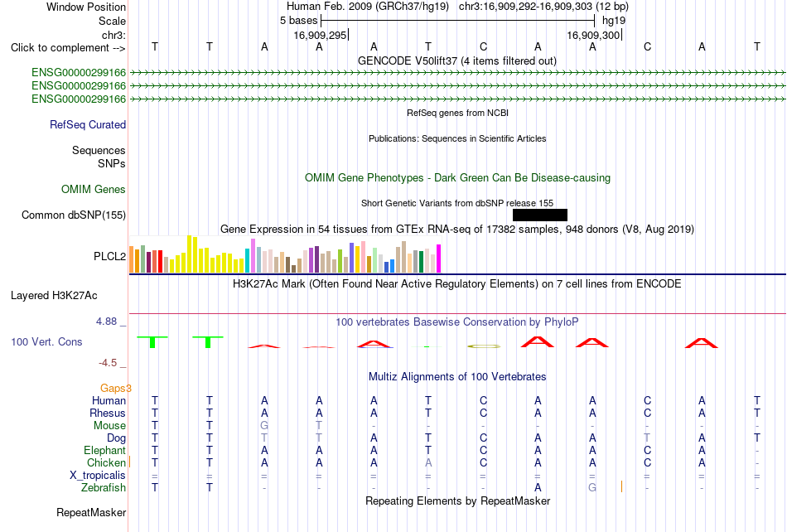Viewport: 787px width, 532px height.
Task: Select the Mouse alignment row label
Action: pos(109,426)
